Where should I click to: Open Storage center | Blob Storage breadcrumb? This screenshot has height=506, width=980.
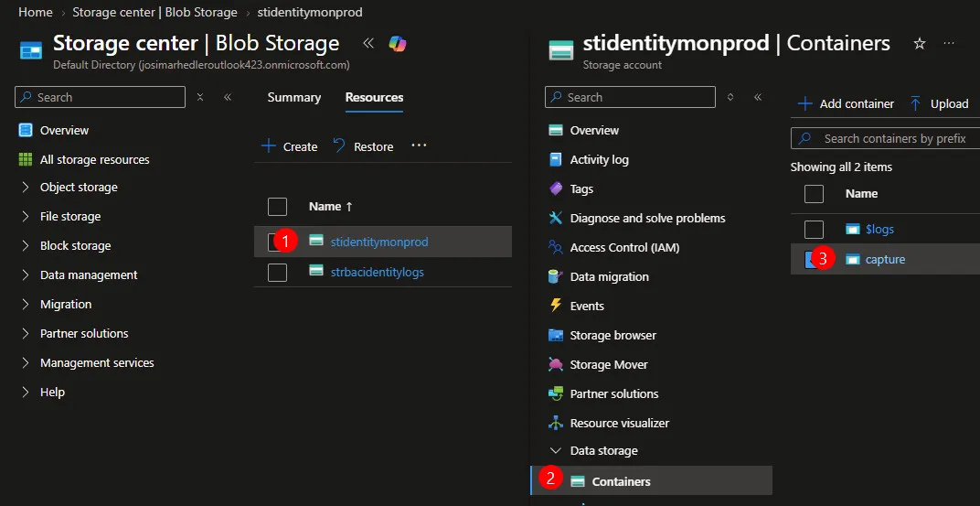(155, 12)
